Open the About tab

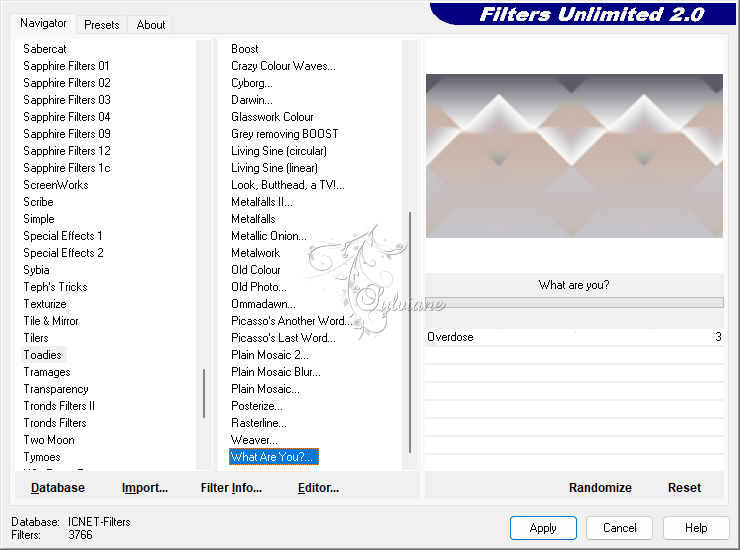click(x=151, y=25)
